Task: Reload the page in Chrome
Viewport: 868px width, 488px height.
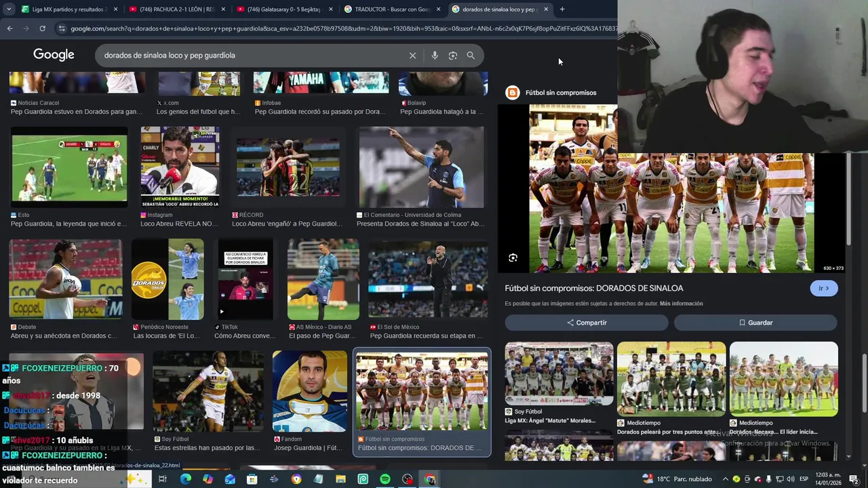Action: (x=42, y=28)
